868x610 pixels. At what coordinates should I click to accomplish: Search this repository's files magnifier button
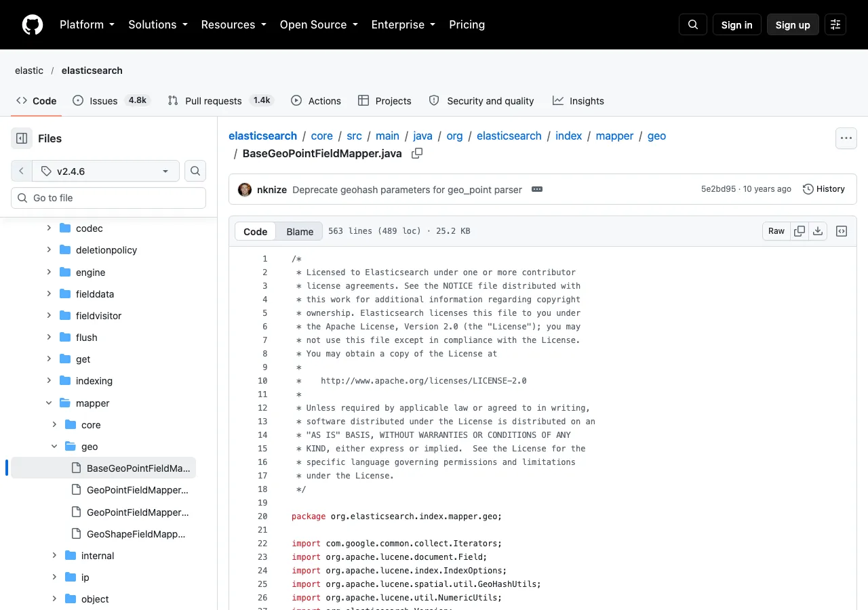tap(195, 171)
